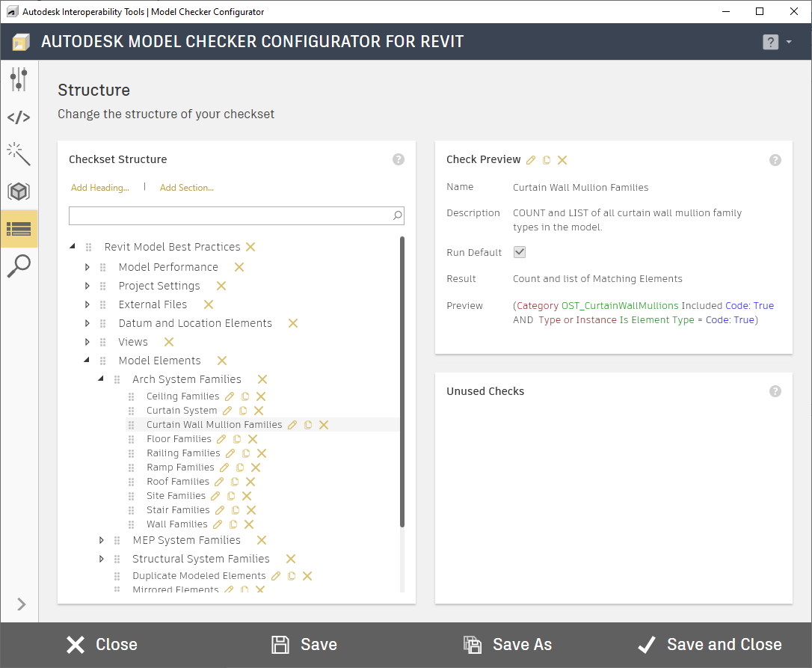Click the Add Section link
This screenshot has width=812, height=668.
click(x=187, y=188)
